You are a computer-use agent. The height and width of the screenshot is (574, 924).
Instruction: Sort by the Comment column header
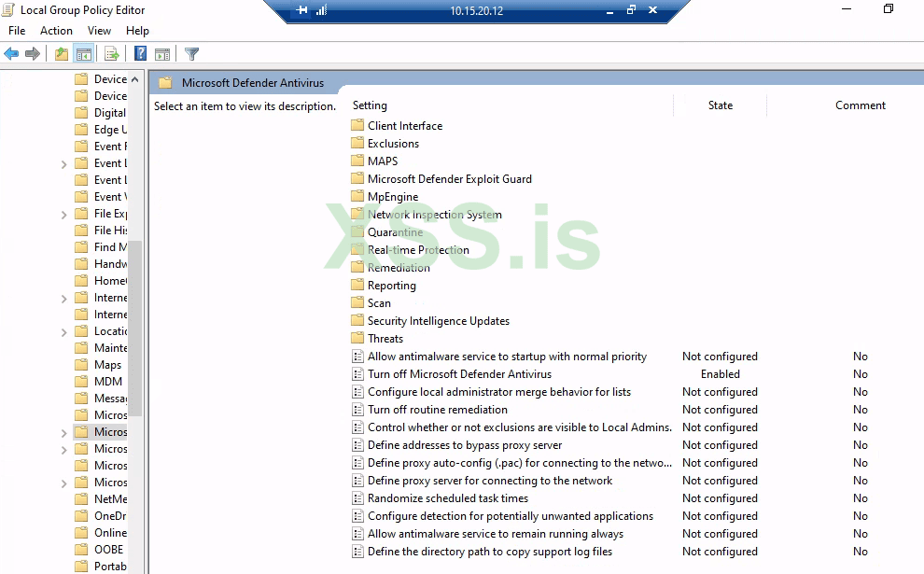tap(861, 105)
